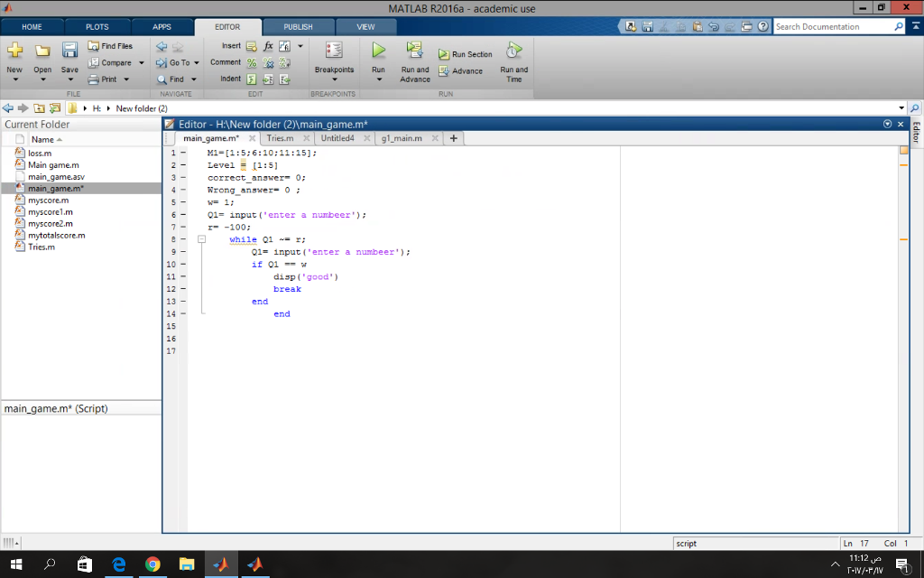
Task: Switch to VIEW ribbon tab
Action: (365, 27)
